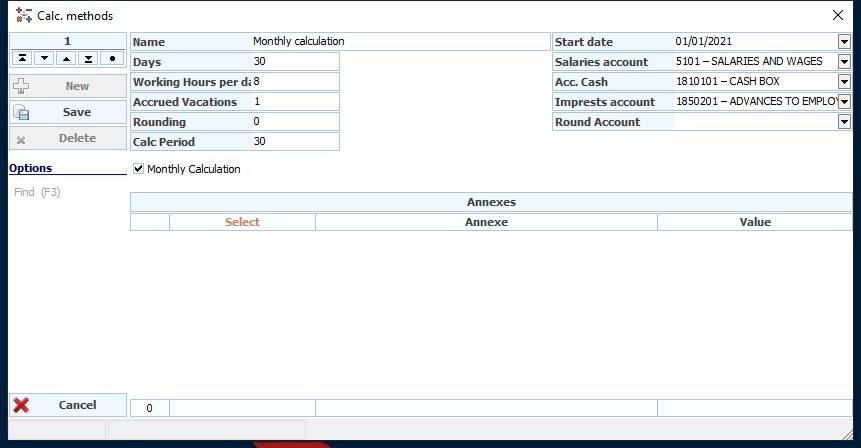Close the Calc. methods window
Image resolution: width=861 pixels, height=448 pixels.
pyautogui.click(x=838, y=15)
